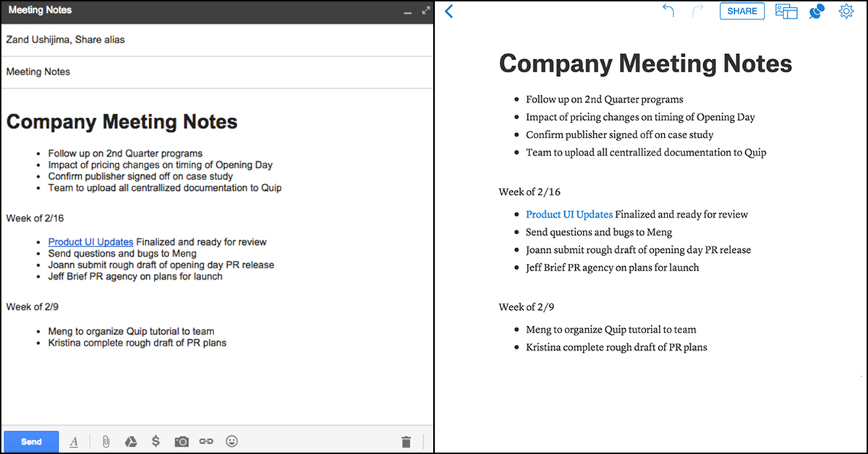Image resolution: width=868 pixels, height=454 pixels.
Task: Click the dollar sign send money icon
Action: pyautogui.click(x=156, y=442)
